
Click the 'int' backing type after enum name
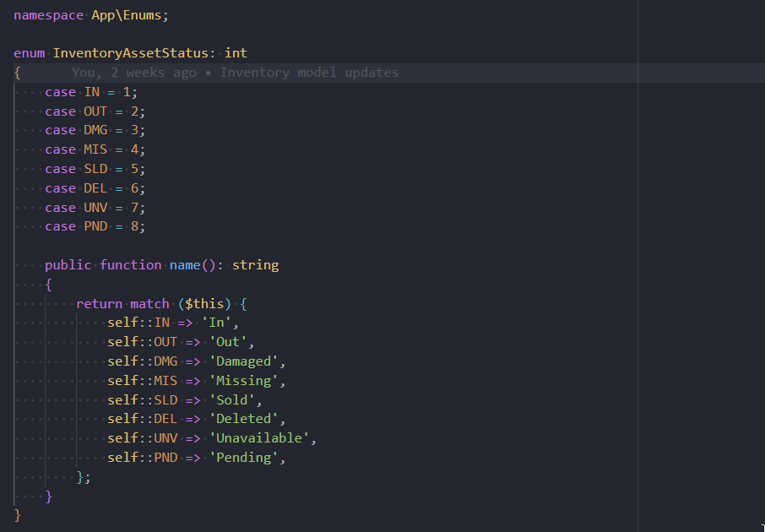236,53
